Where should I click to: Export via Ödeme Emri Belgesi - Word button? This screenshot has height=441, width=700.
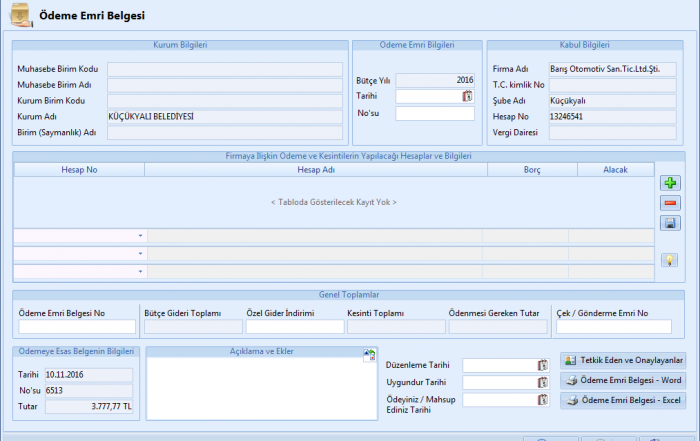point(624,381)
